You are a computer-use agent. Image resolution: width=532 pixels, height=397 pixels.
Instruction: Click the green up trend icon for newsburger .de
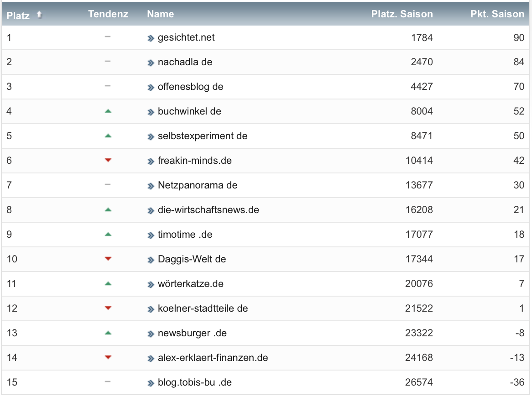(x=108, y=333)
